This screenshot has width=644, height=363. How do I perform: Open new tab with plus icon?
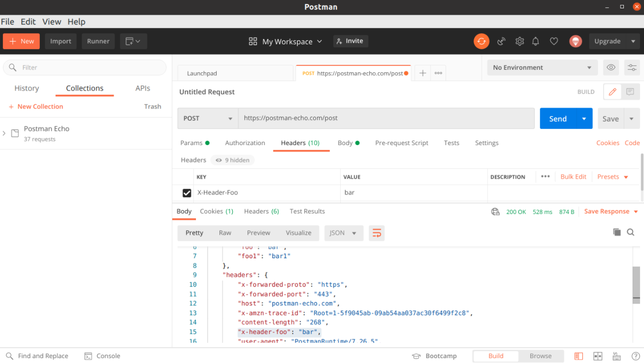[x=422, y=73]
